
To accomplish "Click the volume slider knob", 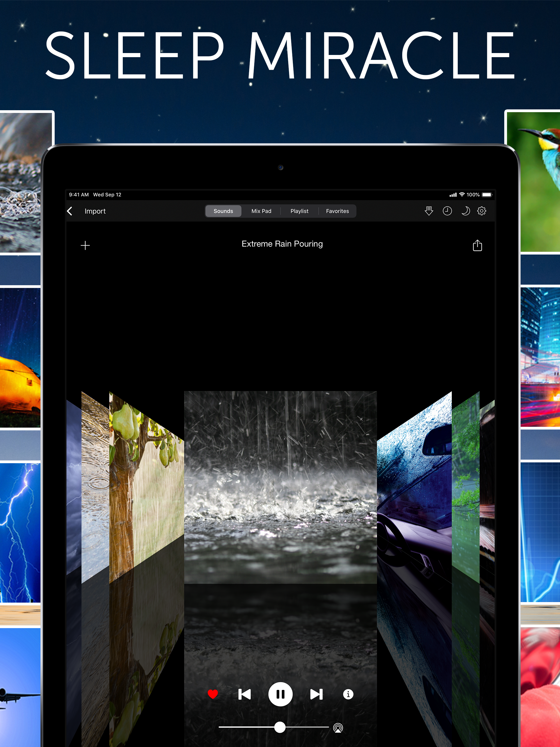I will tap(280, 727).
